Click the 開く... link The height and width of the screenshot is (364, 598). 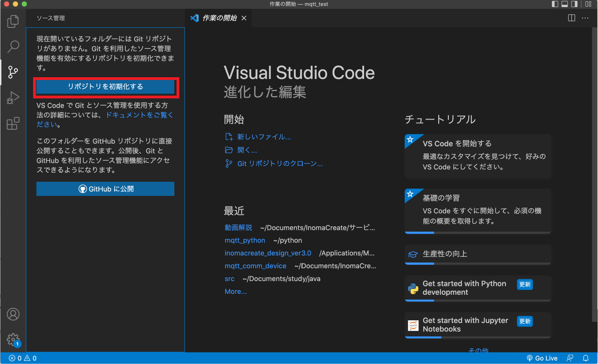[x=241, y=150]
